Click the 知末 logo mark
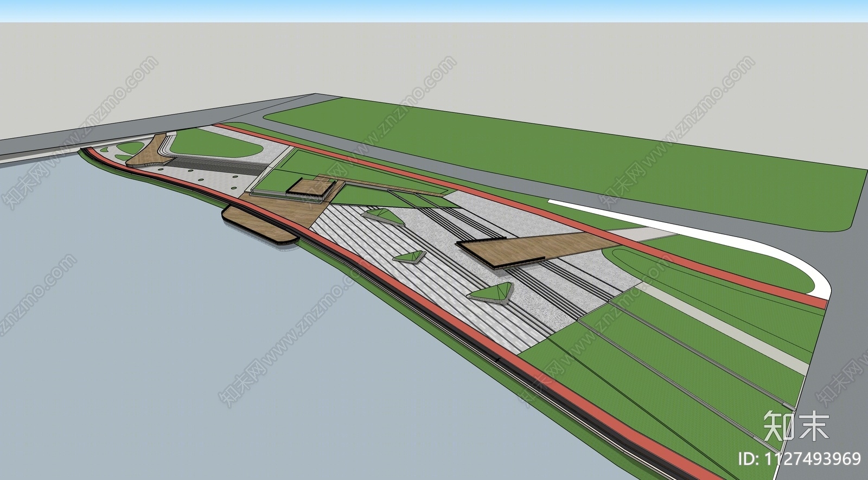868x480 pixels. coord(796,426)
